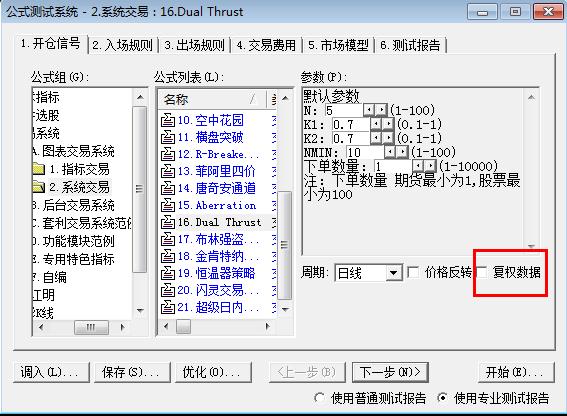Click icon beside 13.菲阿里四价
This screenshot has width=567, height=416.
tap(167, 171)
